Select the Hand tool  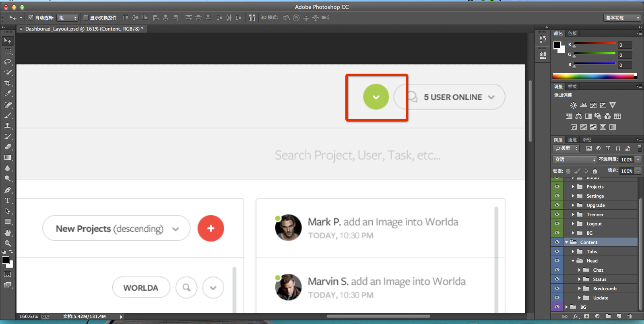click(x=8, y=233)
